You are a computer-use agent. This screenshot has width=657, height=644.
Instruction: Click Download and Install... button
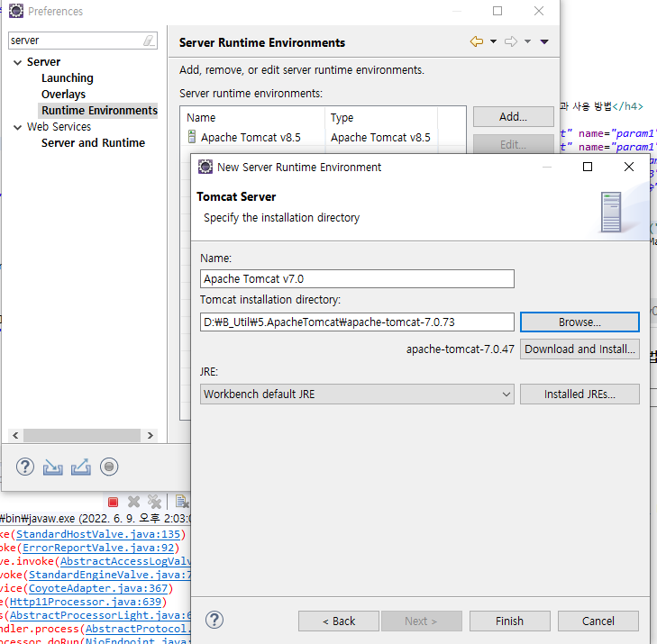[579, 349]
